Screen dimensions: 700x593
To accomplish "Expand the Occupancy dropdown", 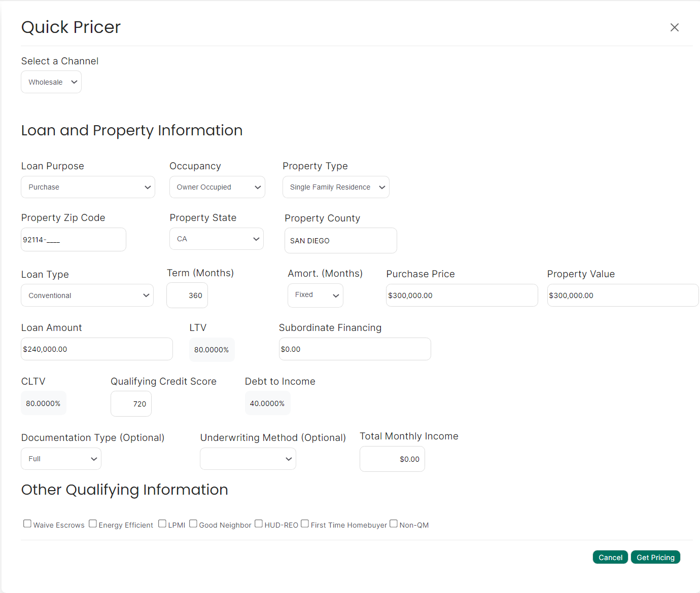I will [x=217, y=187].
